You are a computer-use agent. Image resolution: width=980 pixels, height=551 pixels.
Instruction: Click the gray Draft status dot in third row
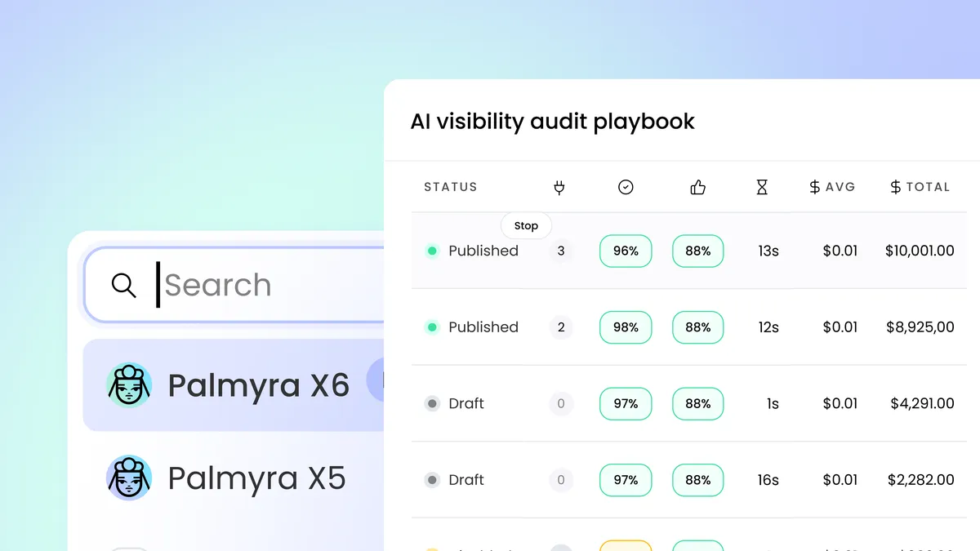click(x=432, y=403)
